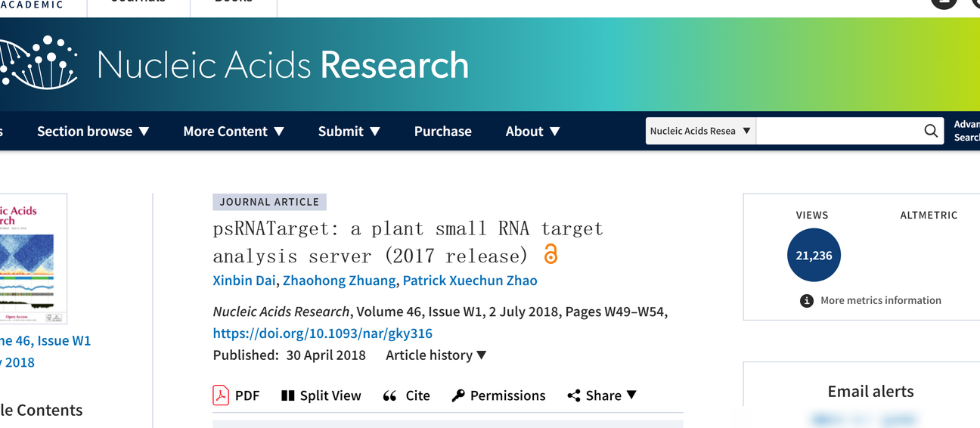The height and width of the screenshot is (428, 980).
Task: Select the Altmetric heading
Action: click(929, 215)
